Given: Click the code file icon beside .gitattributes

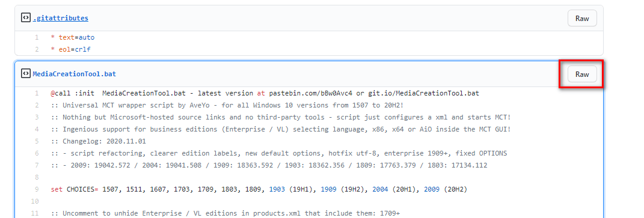Looking at the screenshot, I should pos(25,17).
